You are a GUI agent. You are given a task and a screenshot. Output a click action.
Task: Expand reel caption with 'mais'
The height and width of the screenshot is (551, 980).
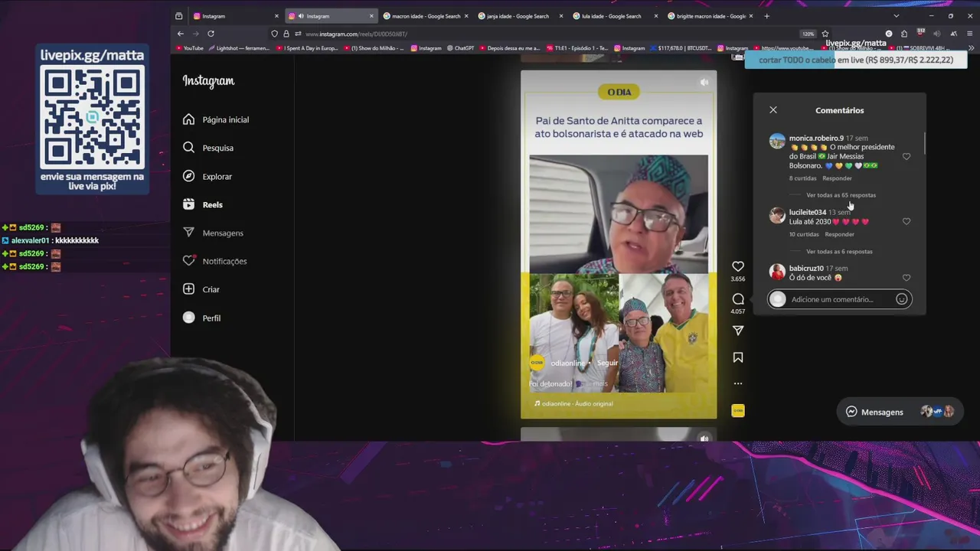click(x=599, y=383)
